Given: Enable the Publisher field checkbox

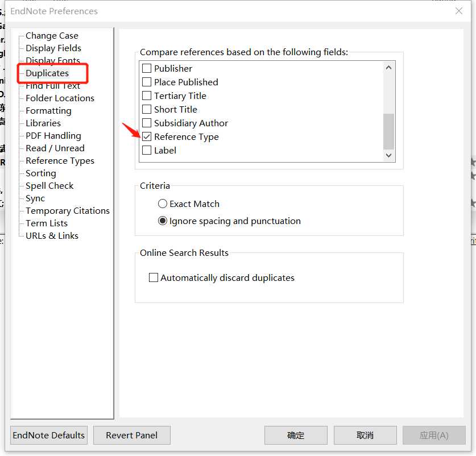Looking at the screenshot, I should click(147, 68).
